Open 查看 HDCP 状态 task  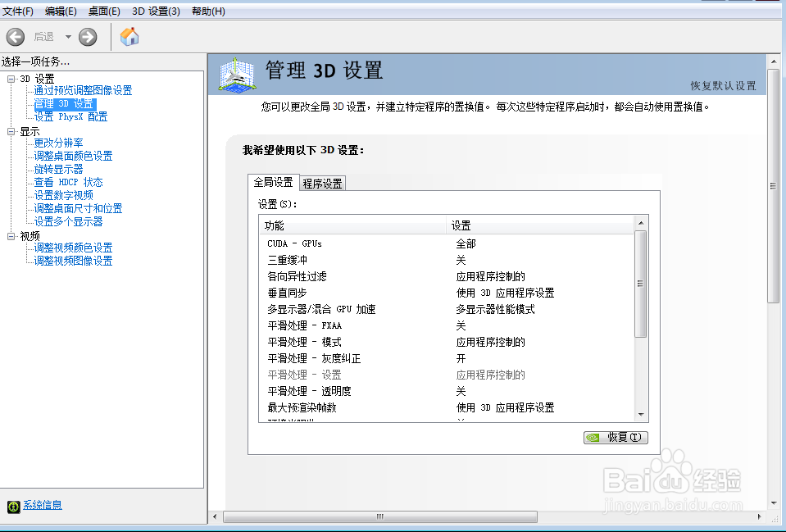[68, 182]
